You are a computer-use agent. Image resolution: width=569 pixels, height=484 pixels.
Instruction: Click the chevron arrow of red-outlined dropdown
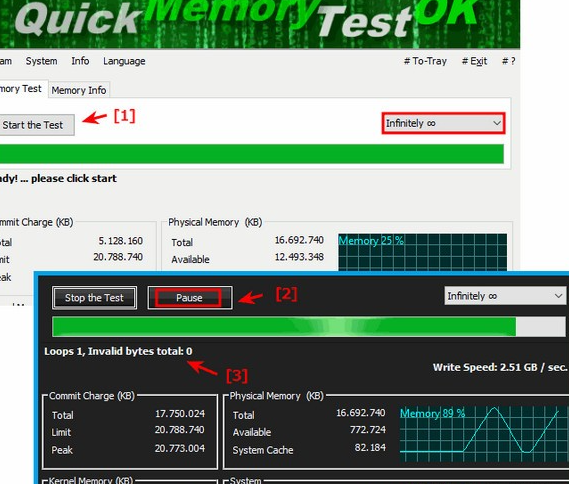(497, 123)
